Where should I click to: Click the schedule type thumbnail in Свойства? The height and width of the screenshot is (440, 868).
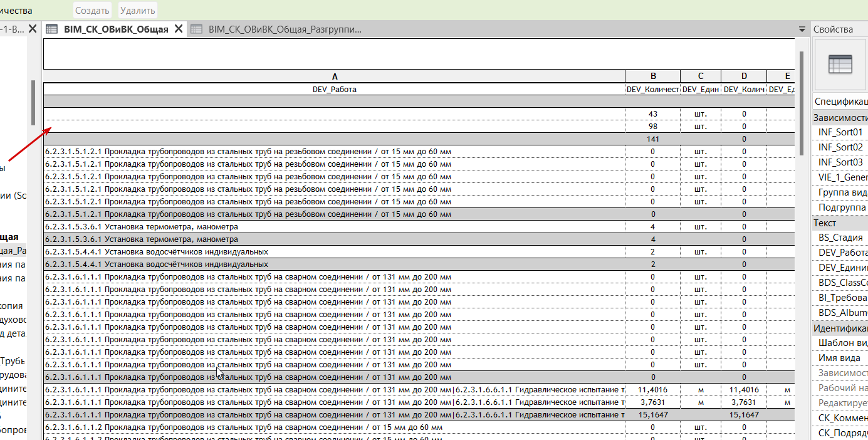tap(840, 65)
